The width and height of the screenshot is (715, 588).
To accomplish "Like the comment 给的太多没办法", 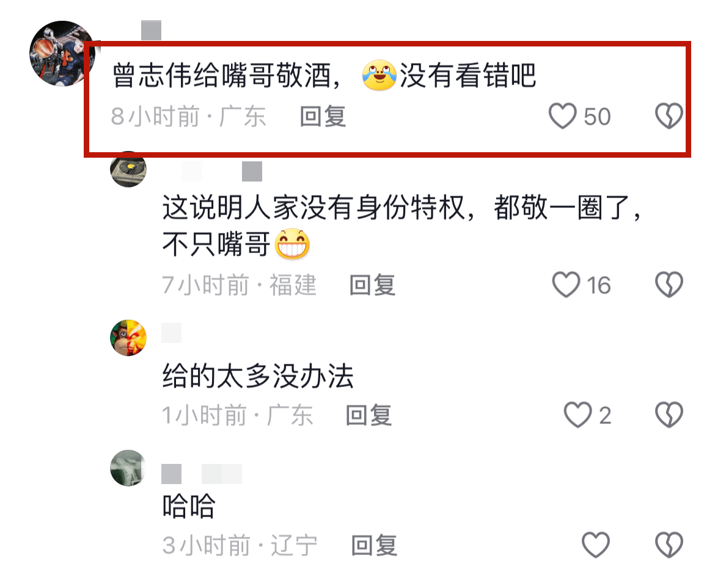I will 577,414.
